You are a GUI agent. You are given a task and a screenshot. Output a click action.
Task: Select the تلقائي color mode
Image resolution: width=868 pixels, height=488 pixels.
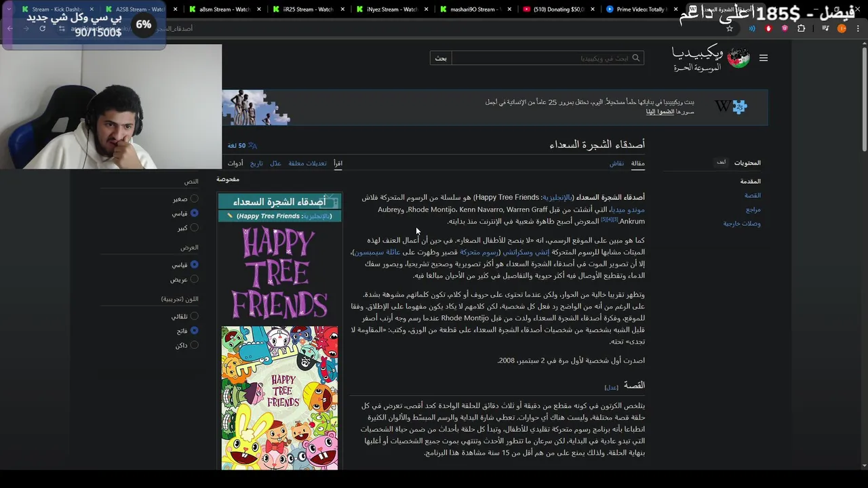[194, 316]
